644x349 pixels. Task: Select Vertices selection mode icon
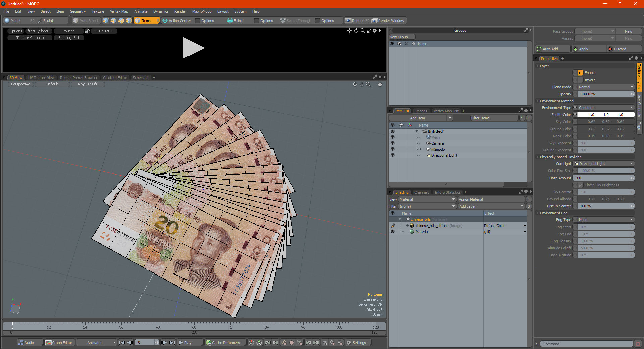(x=106, y=21)
